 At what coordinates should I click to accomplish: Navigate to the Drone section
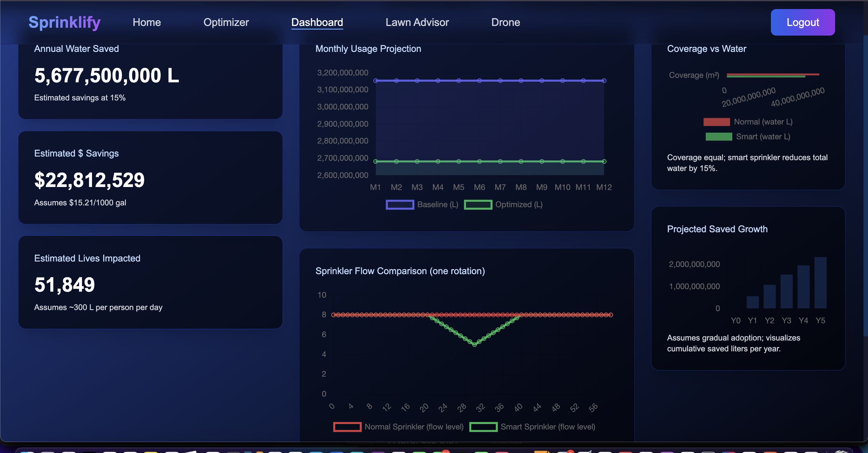tap(505, 22)
